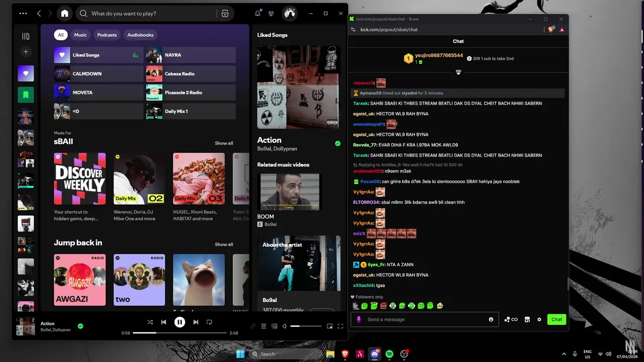Viewport: 644px width, 362px height.
Task: Click the song progress bar
Action: (180, 333)
